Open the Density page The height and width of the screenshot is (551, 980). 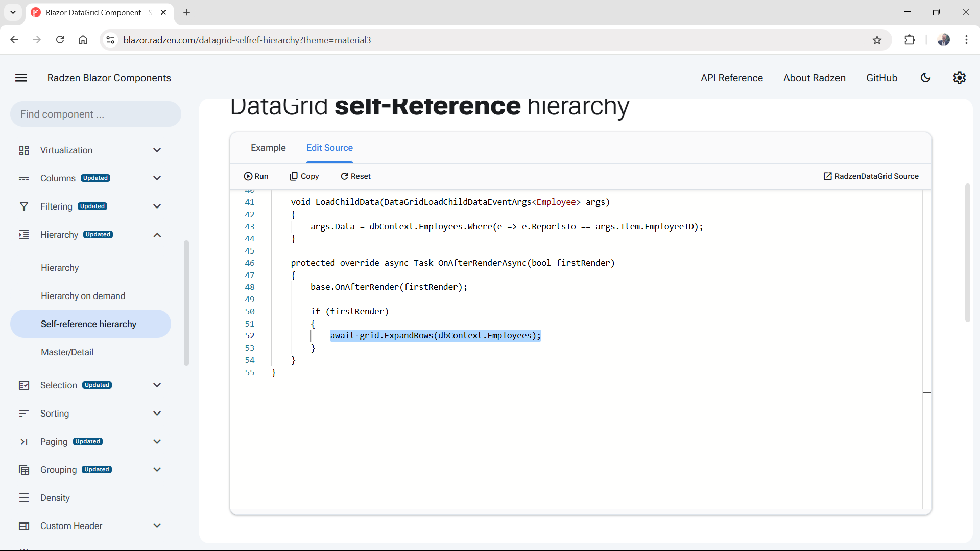[55, 498]
